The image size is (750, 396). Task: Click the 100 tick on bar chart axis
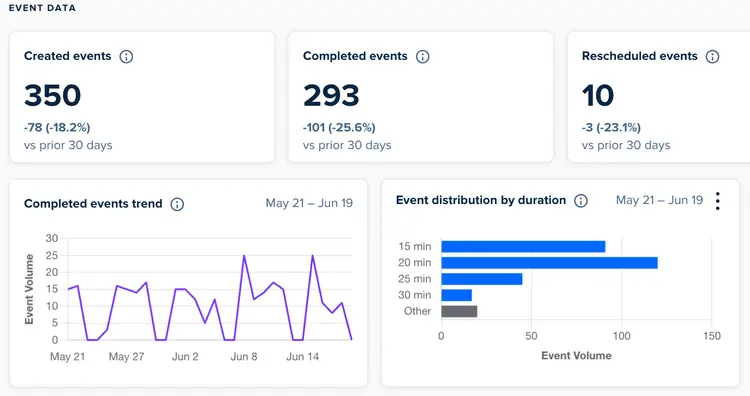622,336
